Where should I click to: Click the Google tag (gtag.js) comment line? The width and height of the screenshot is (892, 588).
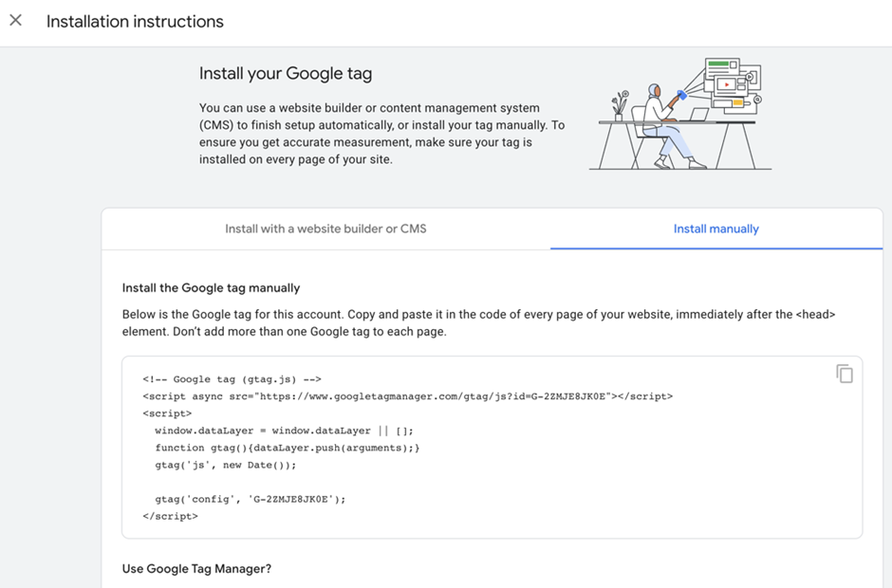232,379
